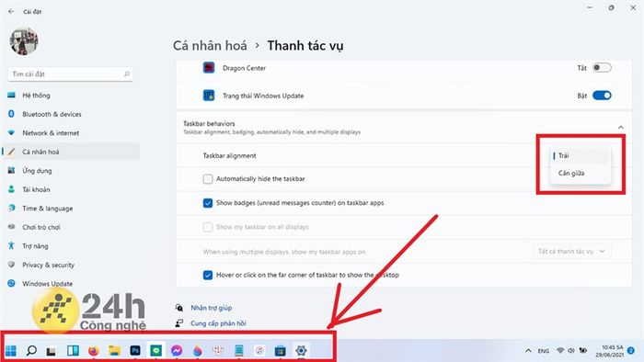644x362 pixels.
Task: Focus the Tìm cài đặt search box
Action: point(71,74)
